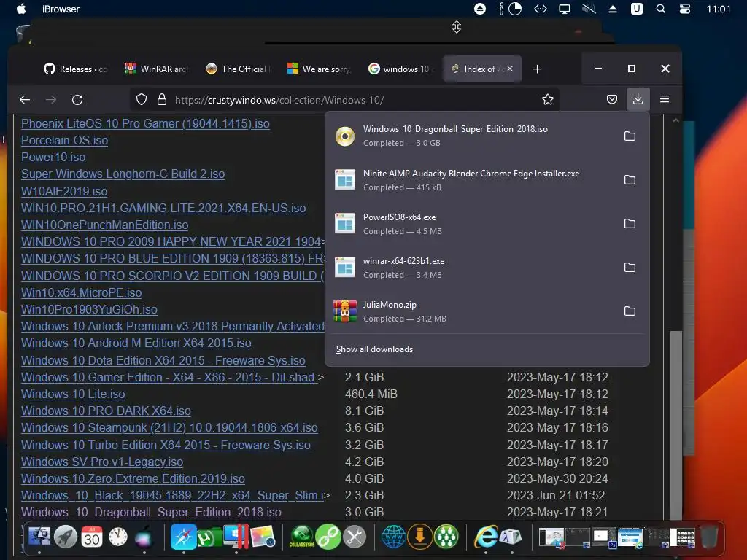Viewport: 747px width, 560px height.
Task: Open Spotlight search magnifier in menu bar
Action: click(x=661, y=9)
